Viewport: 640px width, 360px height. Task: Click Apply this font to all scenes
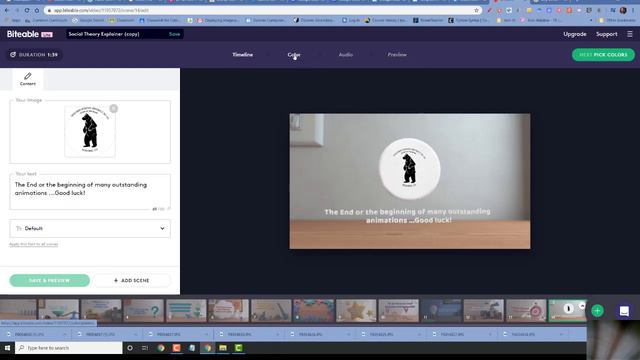pyautogui.click(x=33, y=244)
